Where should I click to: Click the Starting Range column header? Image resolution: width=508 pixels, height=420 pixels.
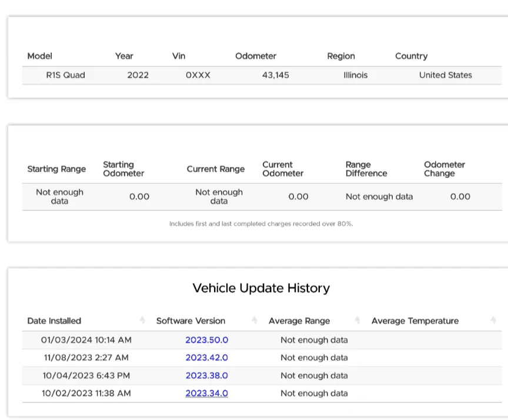[56, 169]
